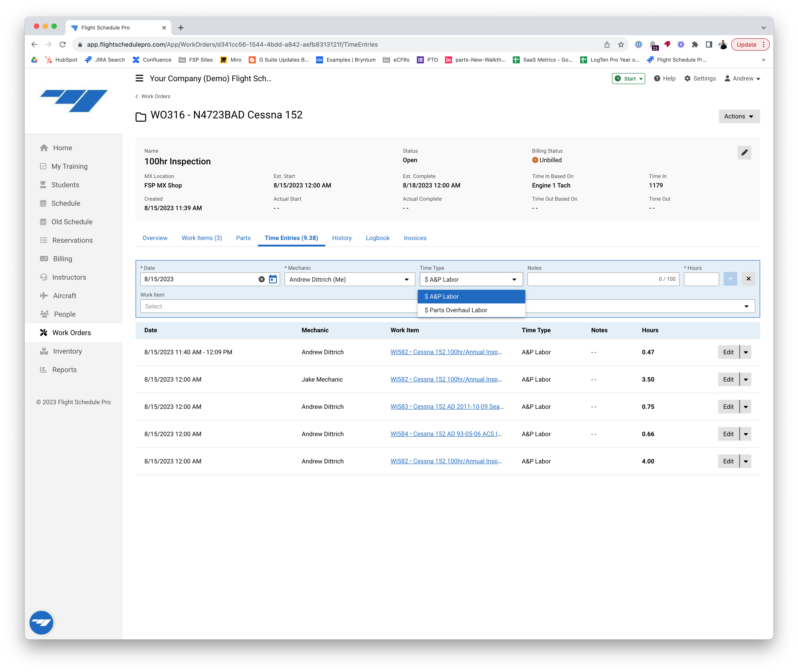Open Reservations in sidebar
Image resolution: width=798 pixels, height=672 pixels.
(66, 240)
